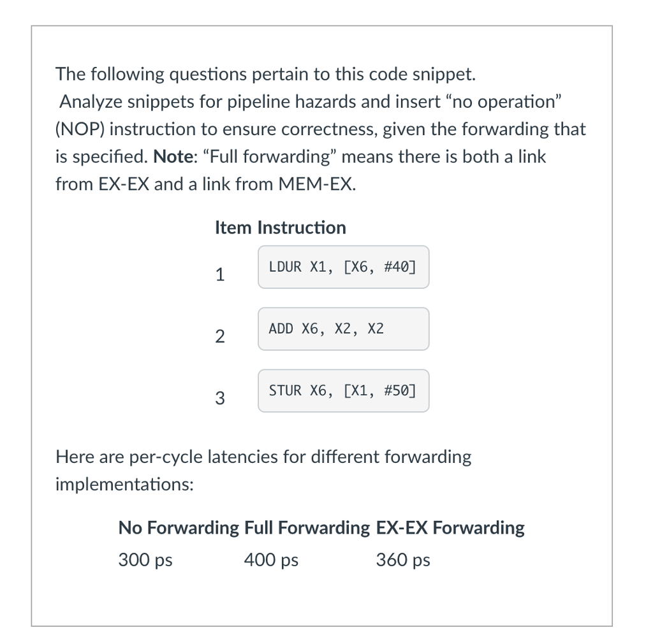Click the EX-EX Forwarding header
The height and width of the screenshot is (644, 653).
(x=450, y=528)
